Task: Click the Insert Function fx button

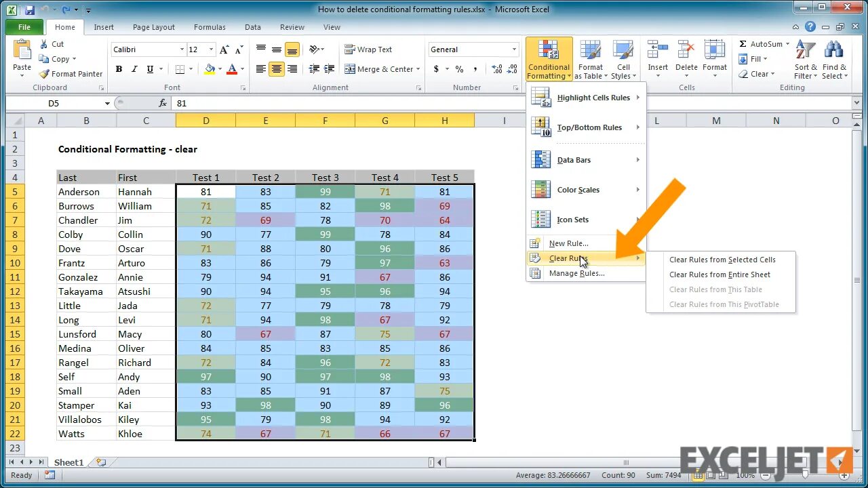Action: pos(163,103)
